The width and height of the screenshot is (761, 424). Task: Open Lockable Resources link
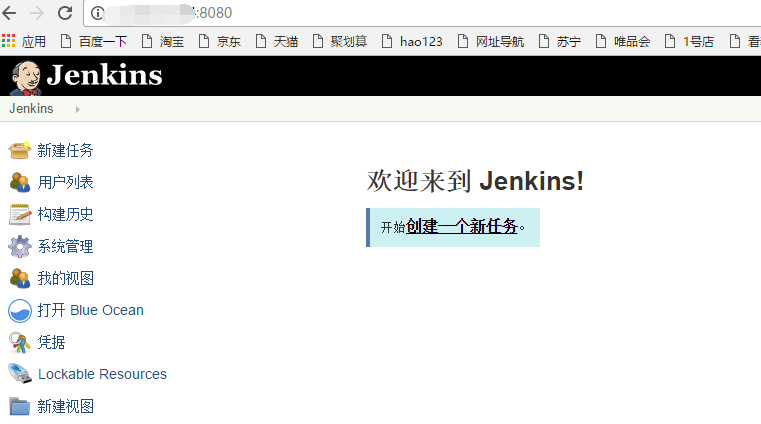click(x=102, y=375)
